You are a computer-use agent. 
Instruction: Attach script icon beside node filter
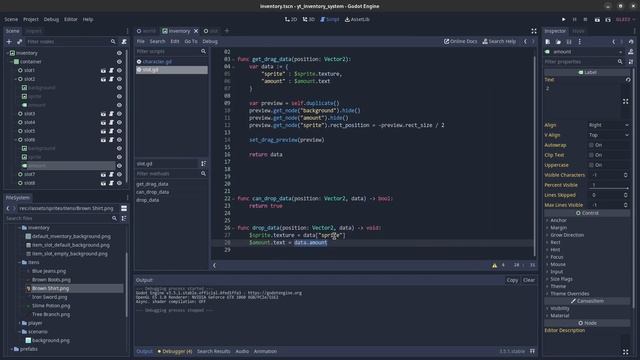(124, 42)
